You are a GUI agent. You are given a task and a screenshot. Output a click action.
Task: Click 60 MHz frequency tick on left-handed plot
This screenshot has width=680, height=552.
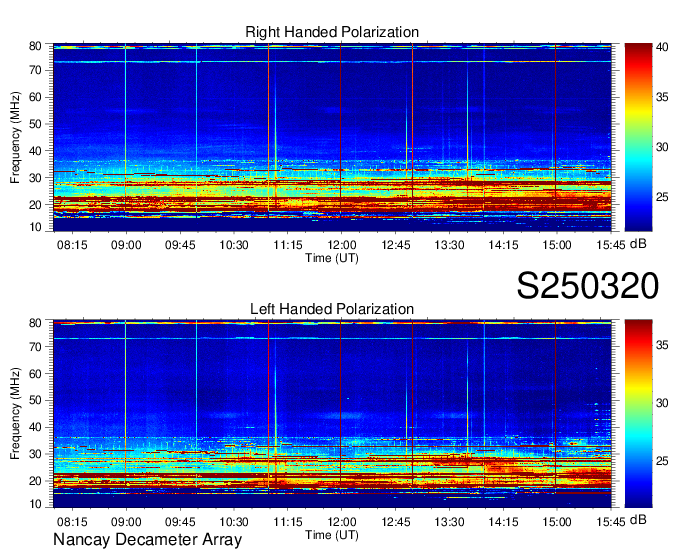pyautogui.click(x=35, y=373)
